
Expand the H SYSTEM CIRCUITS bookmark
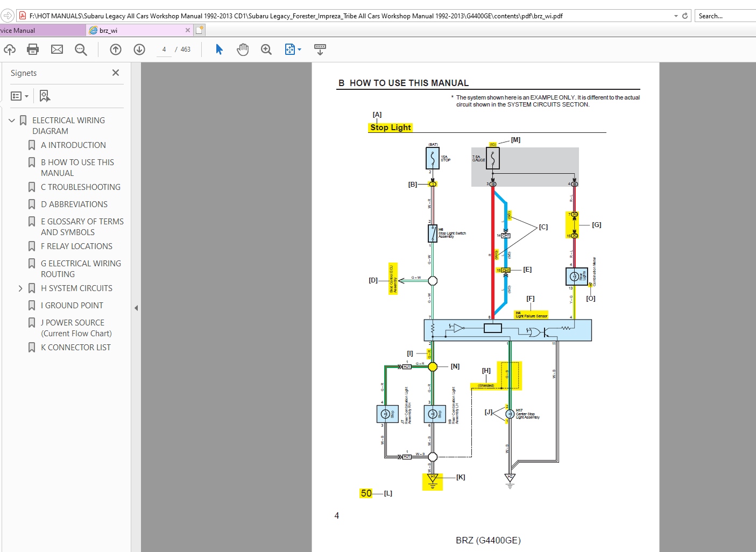click(x=20, y=288)
